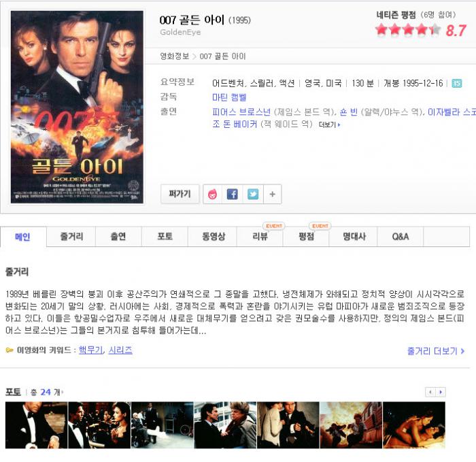476x462 pixels.
Task: Expand full plot via 줄거리 더보기
Action: 436,351
